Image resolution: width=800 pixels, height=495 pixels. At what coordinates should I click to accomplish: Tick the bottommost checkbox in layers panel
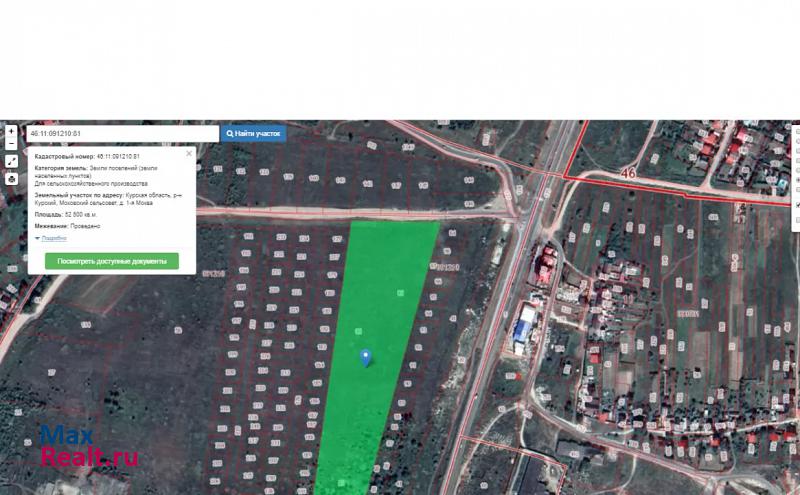point(797,217)
